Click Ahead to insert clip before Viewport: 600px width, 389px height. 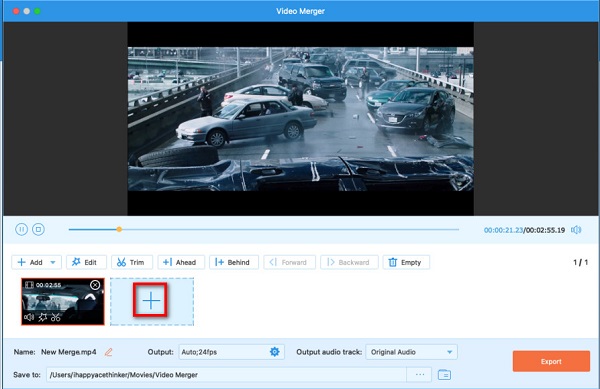(x=181, y=262)
